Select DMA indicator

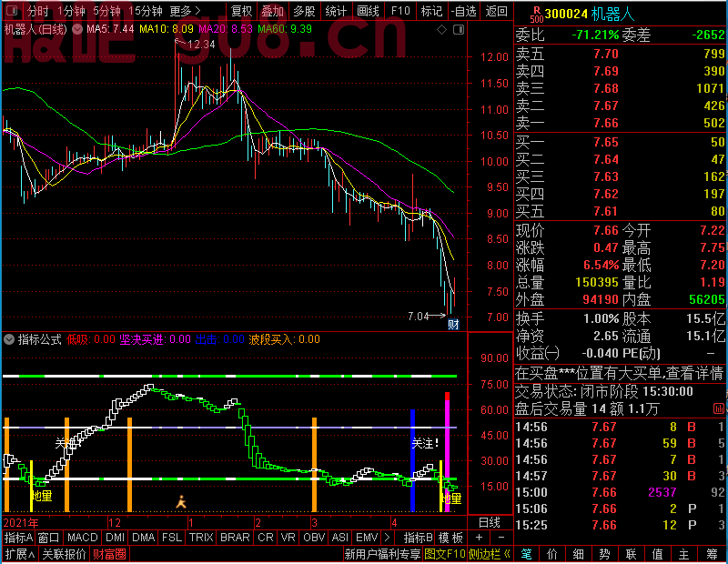click(x=144, y=538)
